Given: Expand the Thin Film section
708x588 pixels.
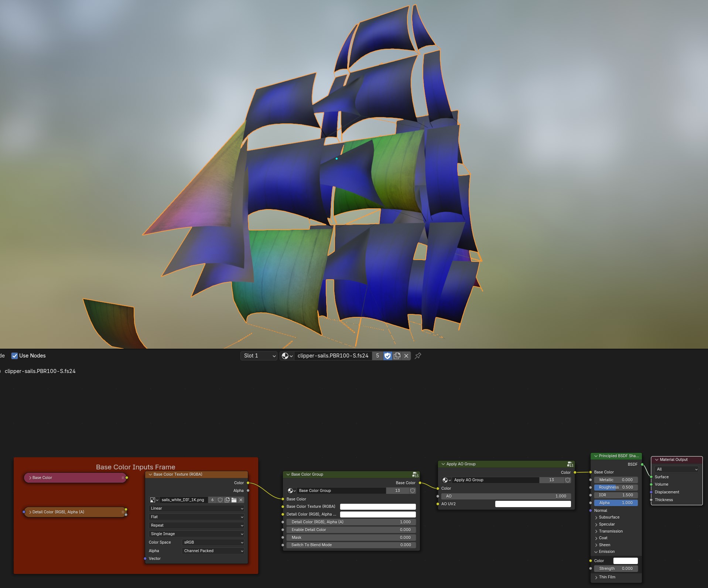Looking at the screenshot, I should click(x=596, y=577).
